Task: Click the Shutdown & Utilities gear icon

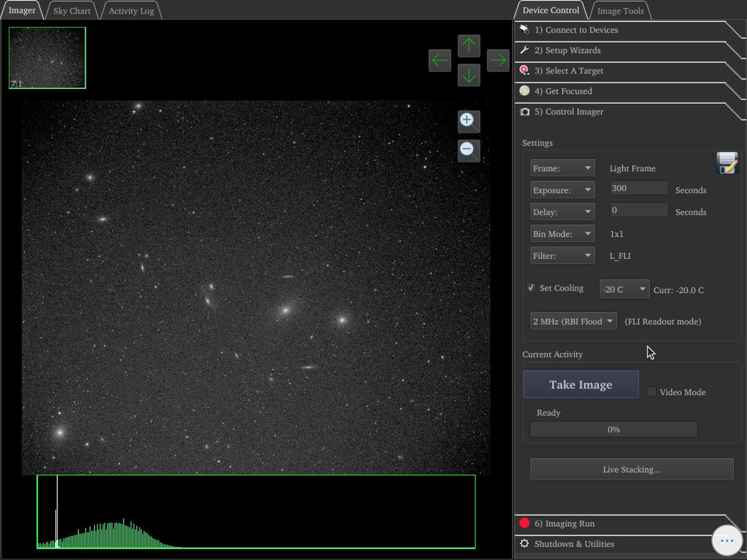Action: pos(525,544)
